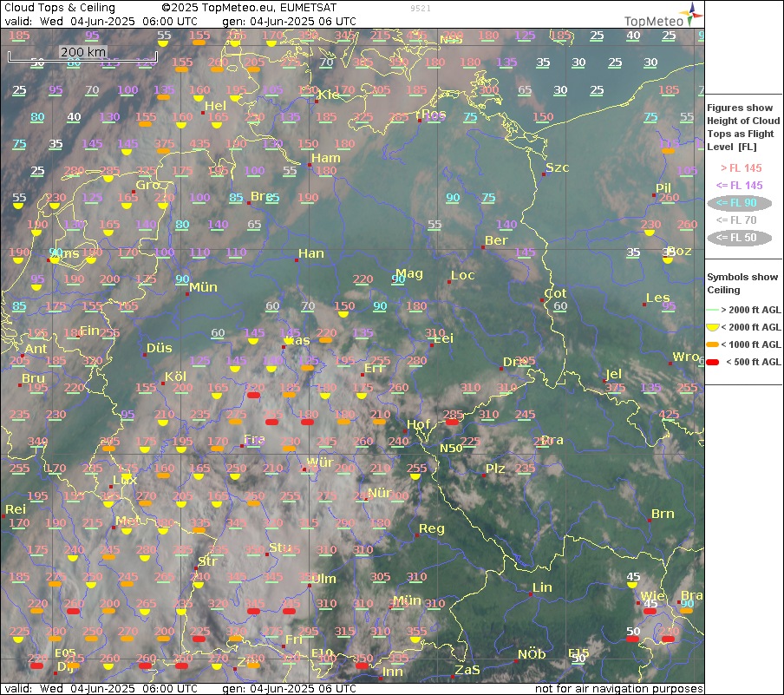Image resolution: width=784 pixels, height=695 pixels.
Task: Click the 'NÖb' label on map
Action: pyautogui.click(x=531, y=654)
